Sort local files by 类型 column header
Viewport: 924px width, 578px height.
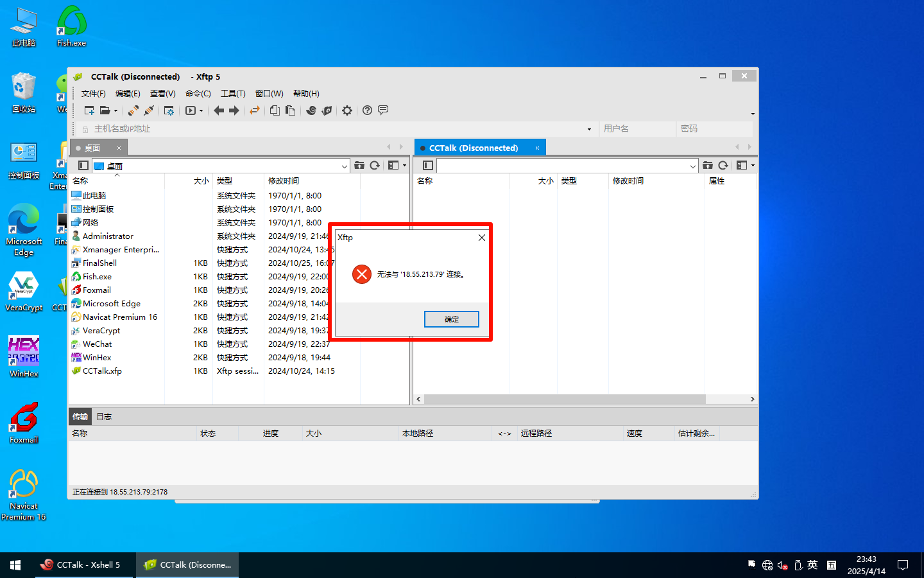click(238, 181)
